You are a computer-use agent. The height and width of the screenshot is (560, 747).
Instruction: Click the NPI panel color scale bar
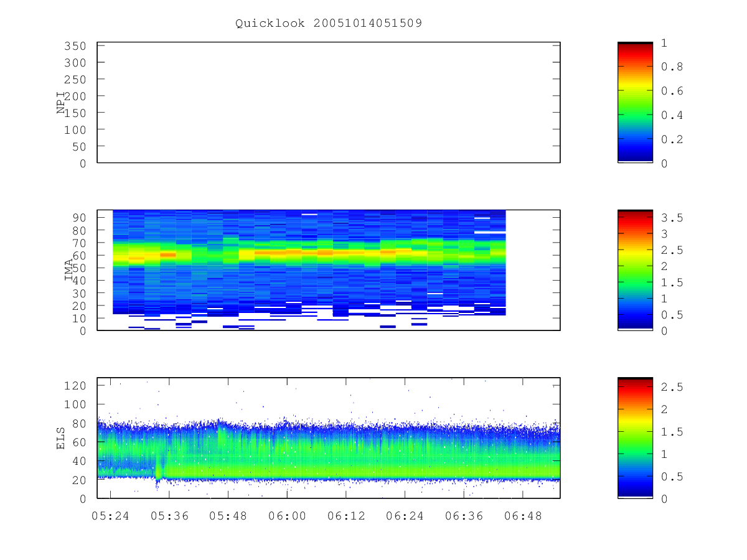pyautogui.click(x=635, y=103)
